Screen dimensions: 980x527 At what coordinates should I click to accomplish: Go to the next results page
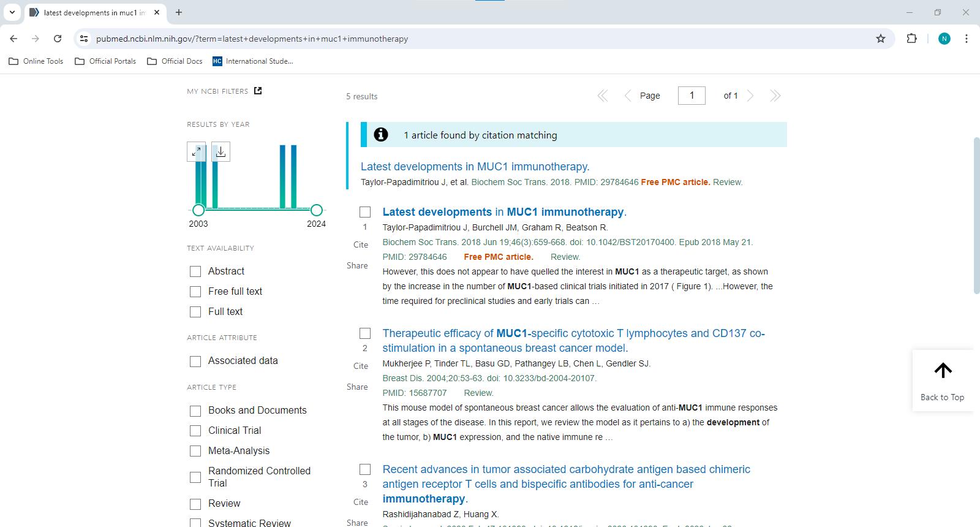pos(750,96)
